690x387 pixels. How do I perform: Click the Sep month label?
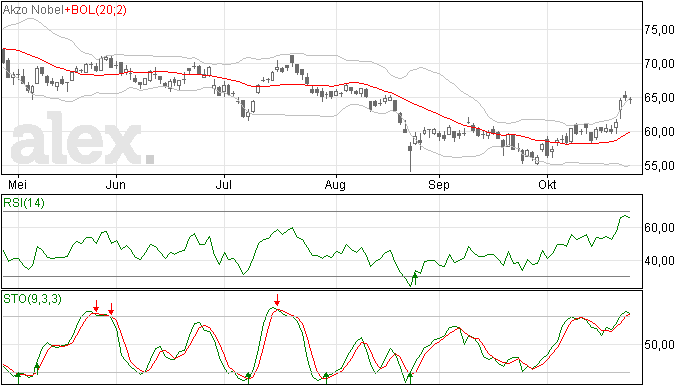pos(439,185)
